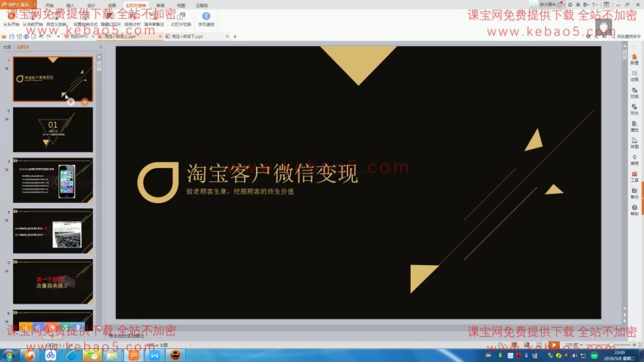Click the slide title 淘宝客户微信变现
Viewport: 644px width, 362px height.
272,173
